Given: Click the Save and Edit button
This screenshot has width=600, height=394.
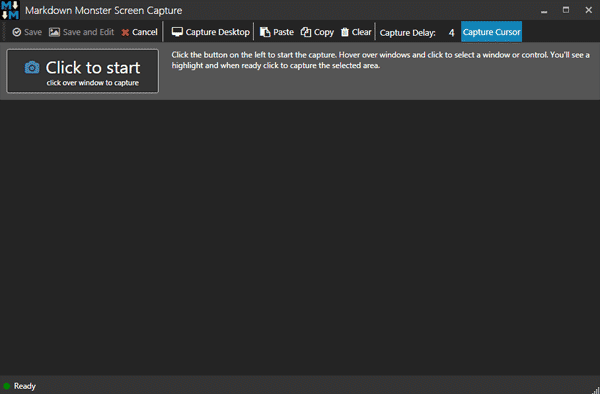Looking at the screenshot, I should point(81,32).
